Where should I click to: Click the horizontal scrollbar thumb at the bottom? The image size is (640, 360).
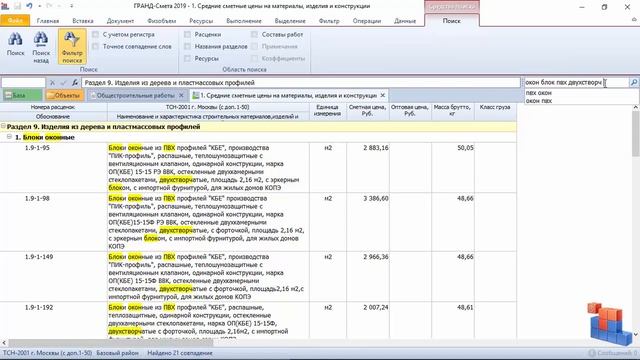(x=110, y=343)
